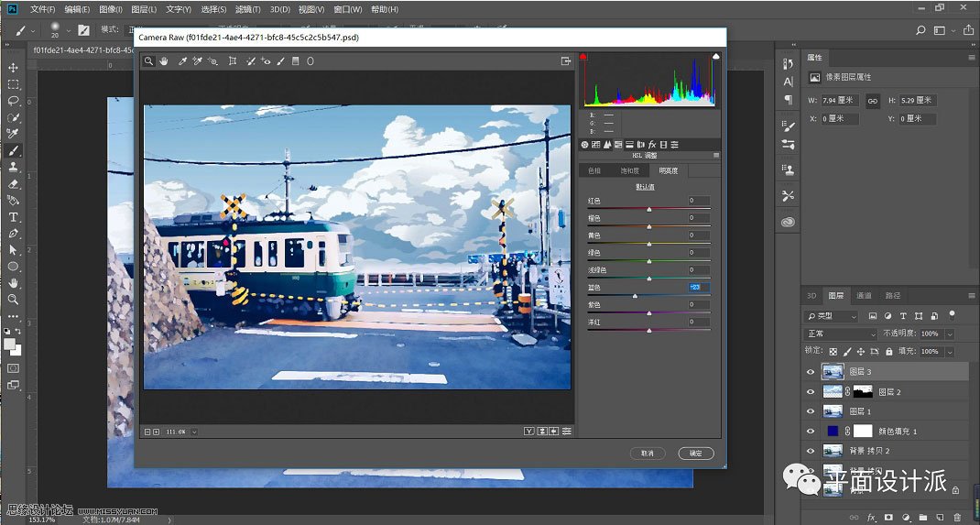The width and height of the screenshot is (980, 525).
Task: Toggle lock all for the layer
Action: [888, 351]
